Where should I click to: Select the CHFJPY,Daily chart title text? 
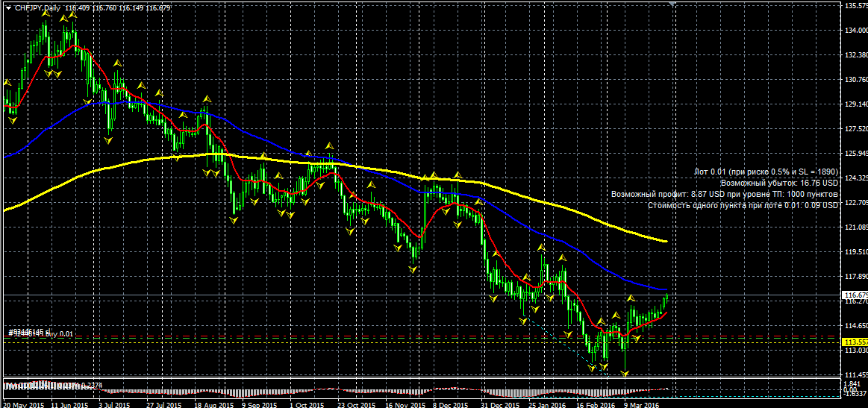tap(37, 7)
